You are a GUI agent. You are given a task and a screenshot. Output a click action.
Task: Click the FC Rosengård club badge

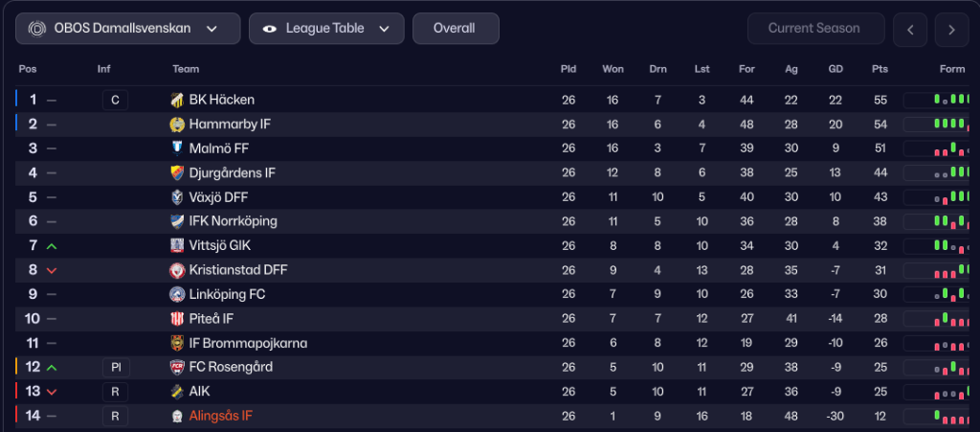177,368
